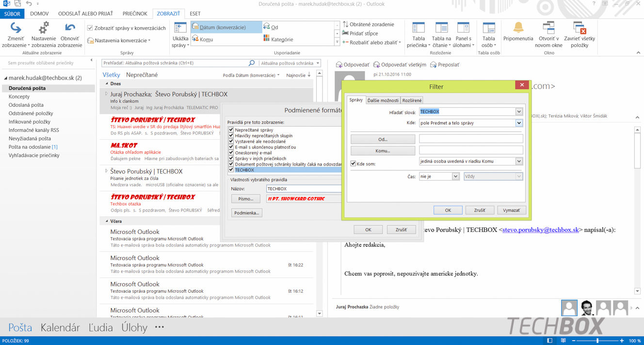This screenshot has height=345, width=644.
Task: Open Tabla na čítanie menu
Action: (441, 35)
